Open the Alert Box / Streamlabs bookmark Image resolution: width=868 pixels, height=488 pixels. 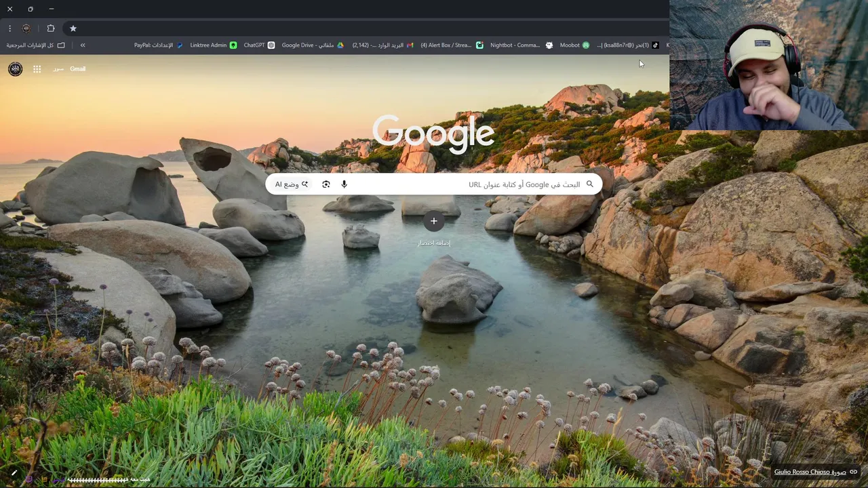452,45
